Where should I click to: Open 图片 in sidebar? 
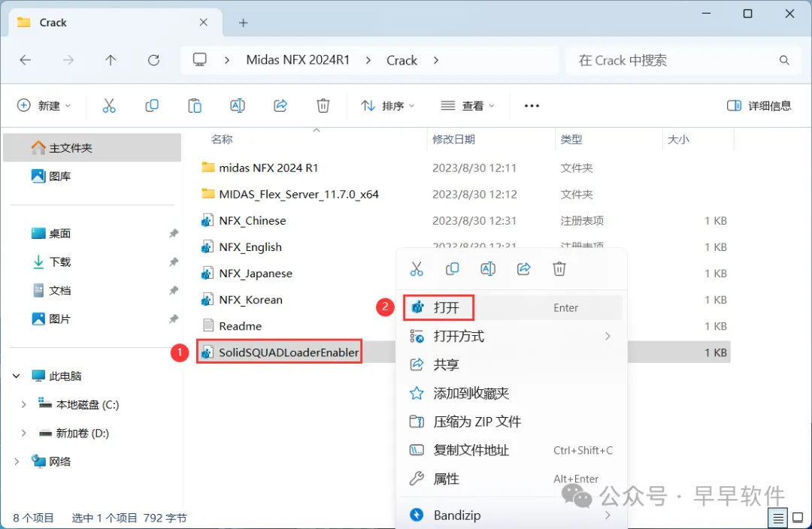point(92,319)
